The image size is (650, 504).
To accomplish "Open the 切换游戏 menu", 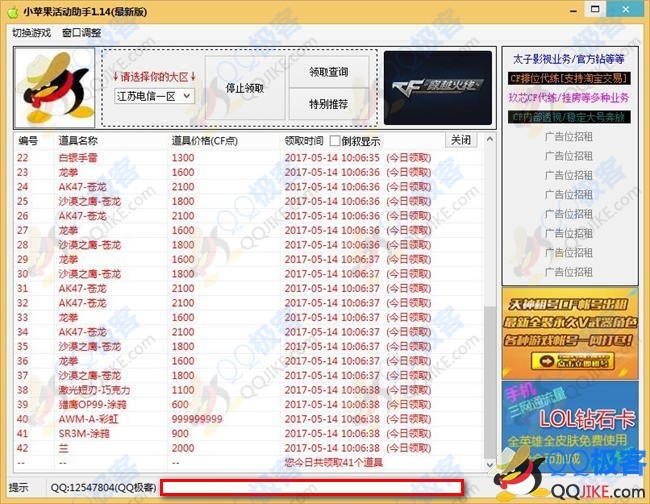I will tap(32, 33).
